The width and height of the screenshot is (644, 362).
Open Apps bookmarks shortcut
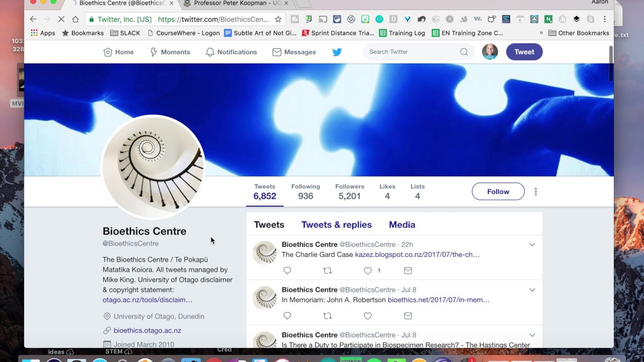click(x=43, y=33)
